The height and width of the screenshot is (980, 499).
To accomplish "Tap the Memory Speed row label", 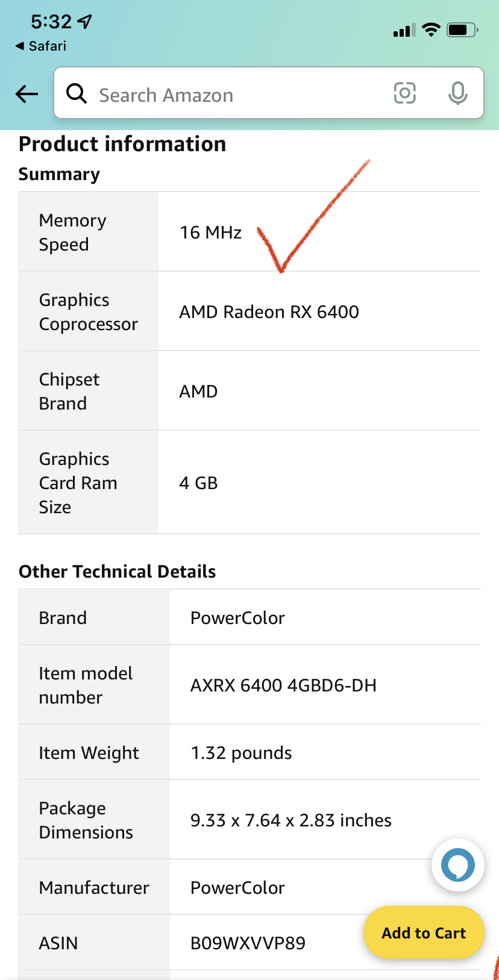I will pos(72,232).
